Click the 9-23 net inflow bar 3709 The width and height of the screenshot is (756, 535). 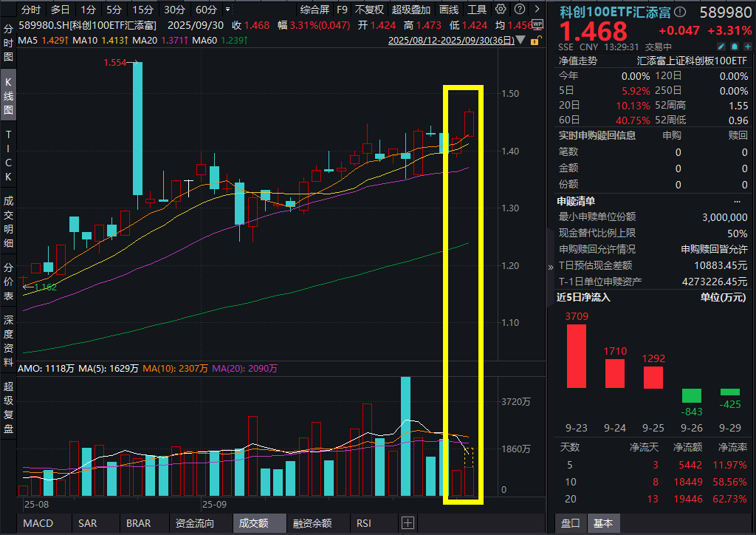(577, 356)
